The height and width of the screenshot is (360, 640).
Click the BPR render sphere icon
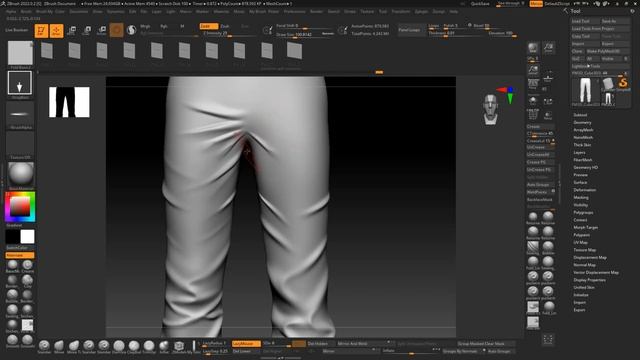[x=533, y=47]
